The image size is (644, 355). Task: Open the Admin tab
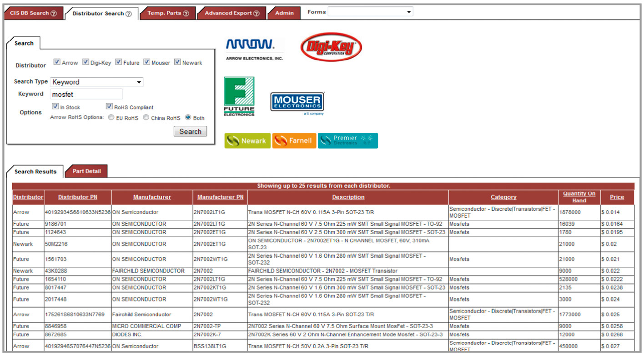pos(284,13)
